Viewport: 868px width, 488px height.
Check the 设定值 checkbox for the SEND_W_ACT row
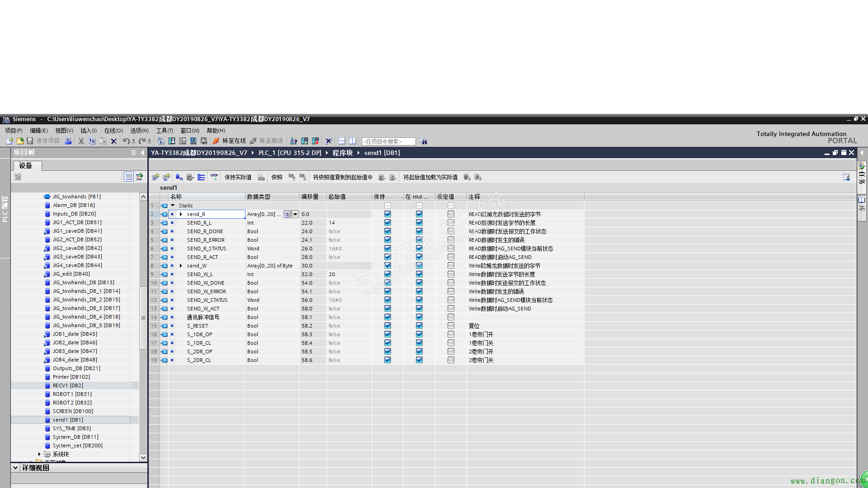451,309
